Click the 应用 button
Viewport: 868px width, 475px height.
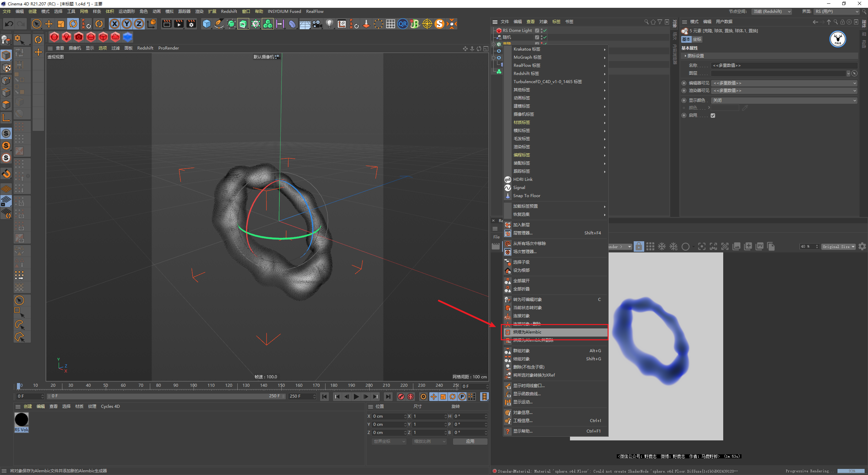(470, 441)
